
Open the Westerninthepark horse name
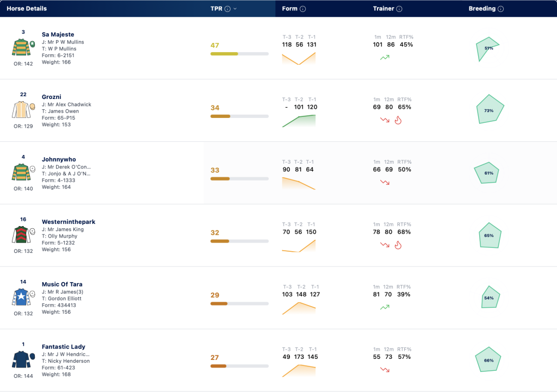pyautogui.click(x=69, y=222)
